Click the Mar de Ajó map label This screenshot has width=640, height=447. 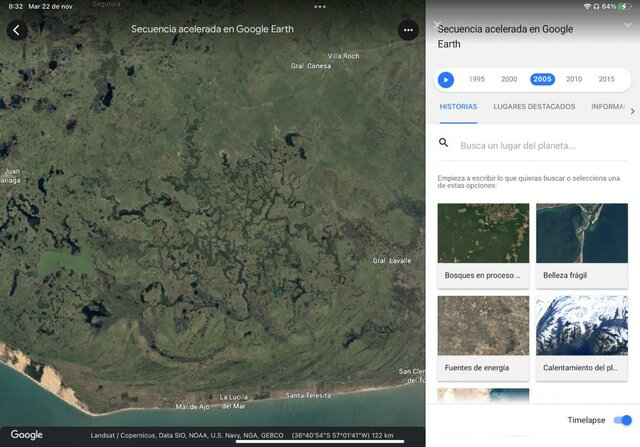[x=192, y=407]
